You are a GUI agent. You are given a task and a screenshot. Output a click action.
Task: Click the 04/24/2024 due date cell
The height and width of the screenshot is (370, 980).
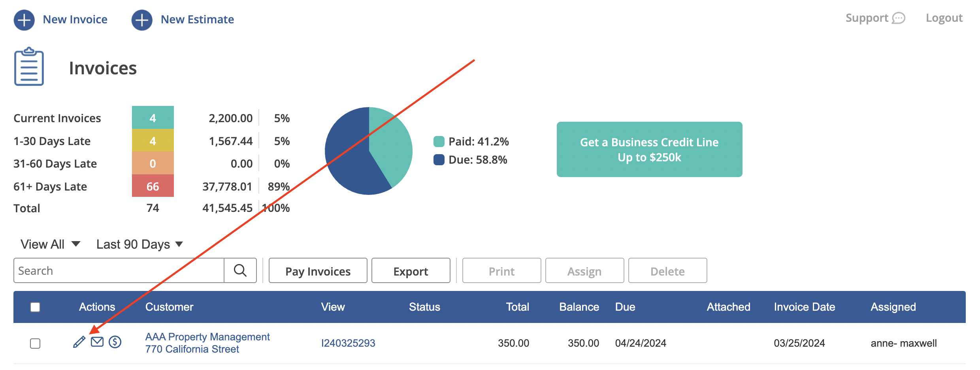[x=641, y=343]
